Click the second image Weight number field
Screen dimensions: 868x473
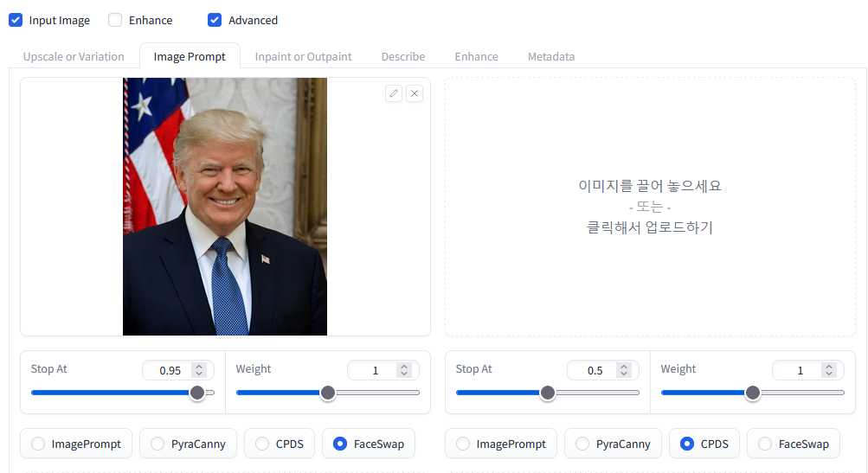coord(808,370)
